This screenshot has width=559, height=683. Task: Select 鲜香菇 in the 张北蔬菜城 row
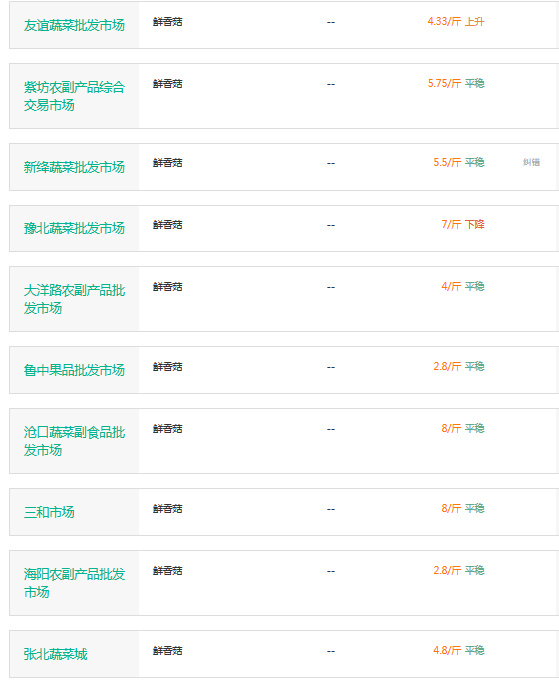point(167,651)
